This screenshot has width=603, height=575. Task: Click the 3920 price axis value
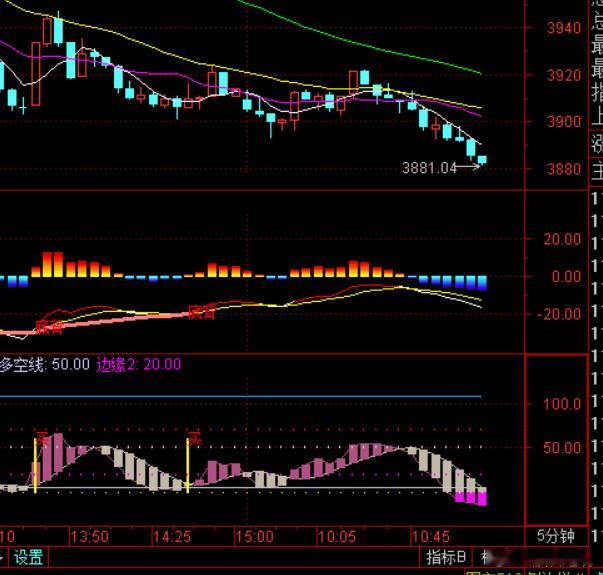[564, 75]
